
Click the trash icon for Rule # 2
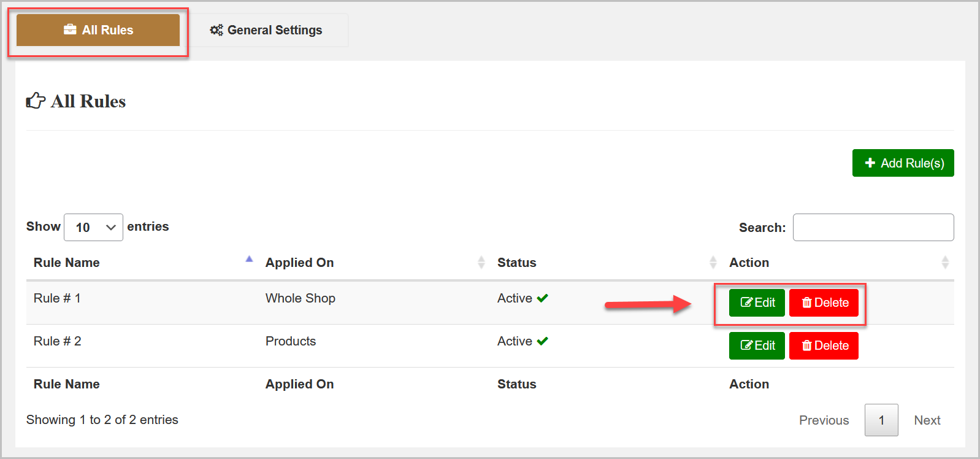click(x=806, y=345)
